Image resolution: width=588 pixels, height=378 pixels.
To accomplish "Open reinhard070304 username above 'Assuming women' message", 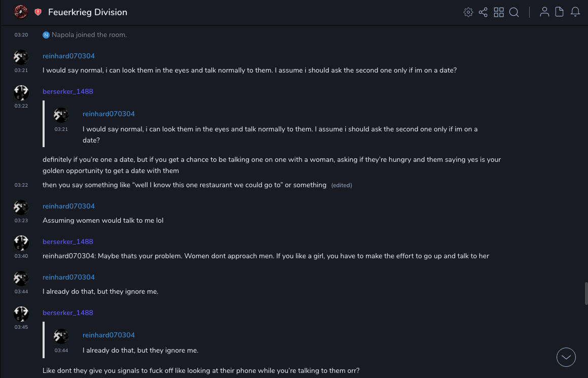I will click(x=68, y=206).
